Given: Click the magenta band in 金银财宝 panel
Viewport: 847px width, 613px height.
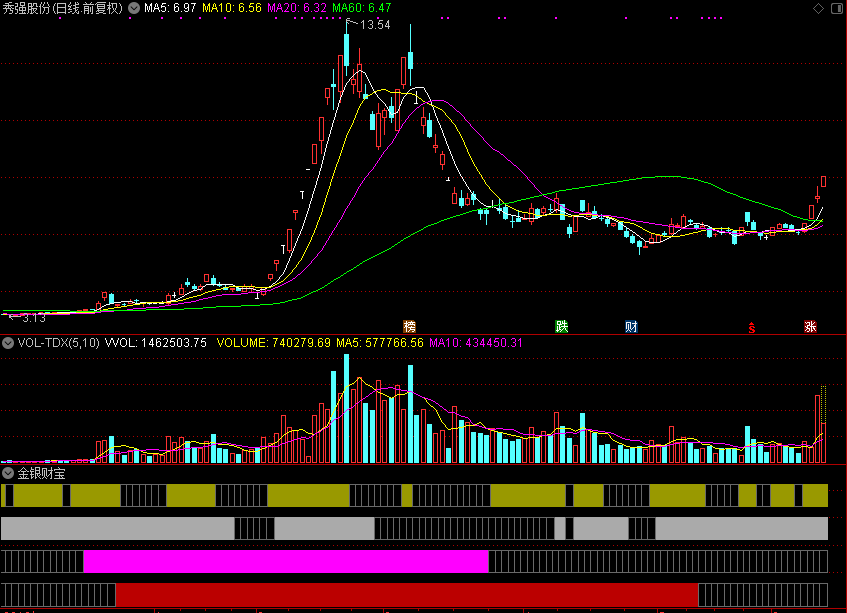Looking at the screenshot, I should pos(286,562).
